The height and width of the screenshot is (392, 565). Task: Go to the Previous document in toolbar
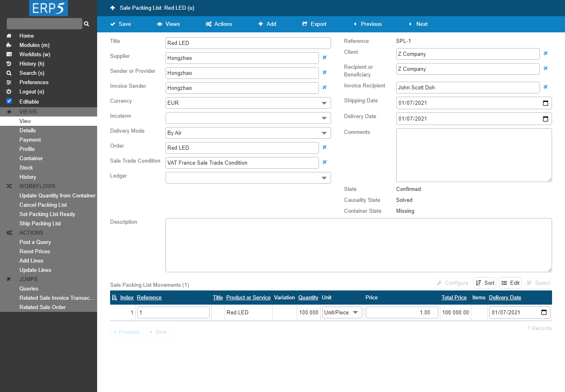click(x=367, y=24)
